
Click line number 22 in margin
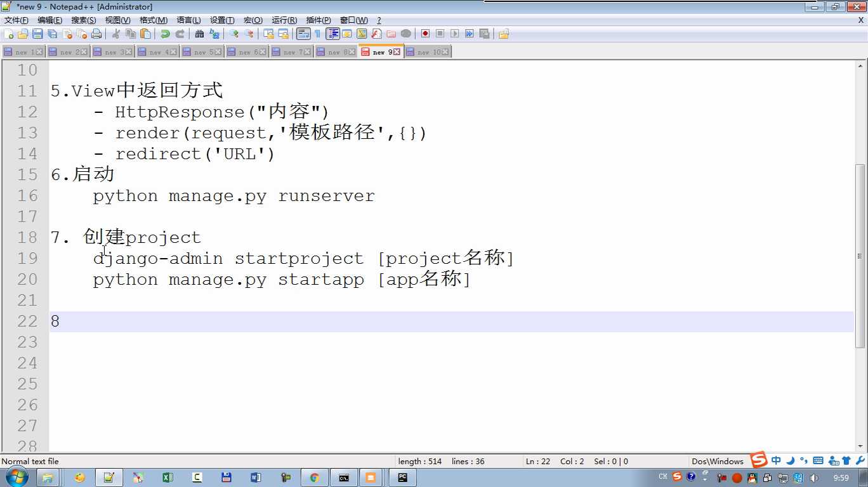click(x=27, y=321)
